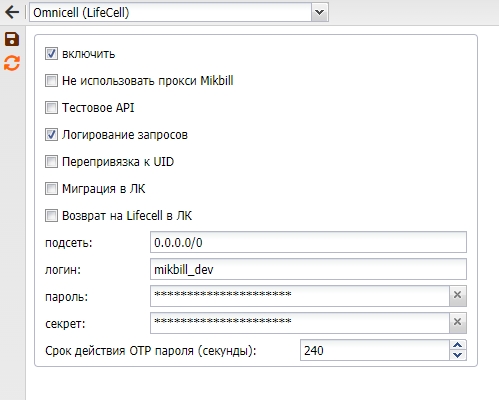The height and width of the screenshot is (400, 499).
Task: Click the 'Перепривязка к UID' label
Action: click(118, 162)
